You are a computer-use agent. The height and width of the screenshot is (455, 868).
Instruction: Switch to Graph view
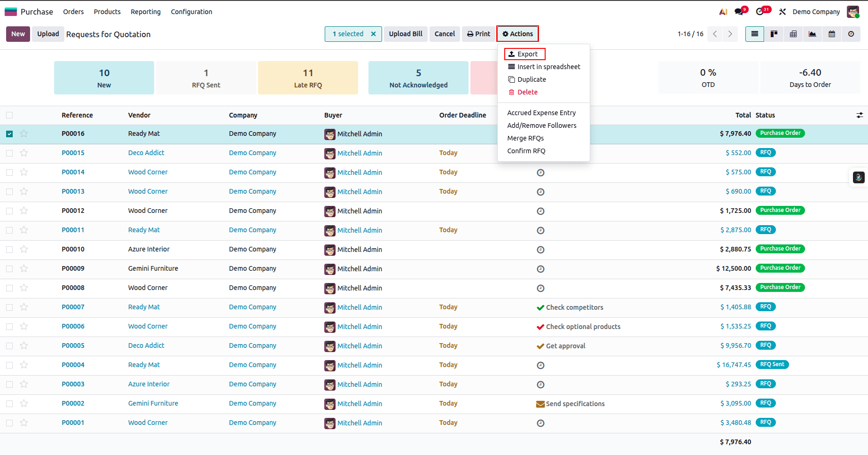click(x=812, y=34)
